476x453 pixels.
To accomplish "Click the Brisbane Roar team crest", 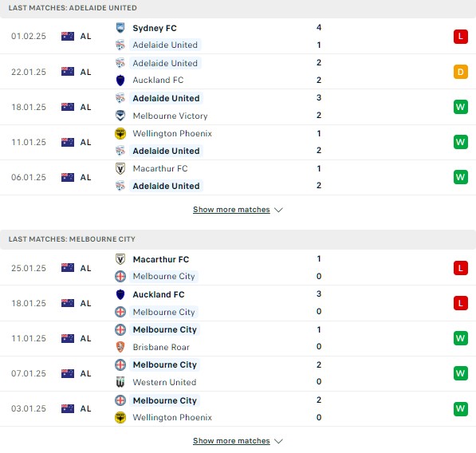I will pyautogui.click(x=120, y=347).
